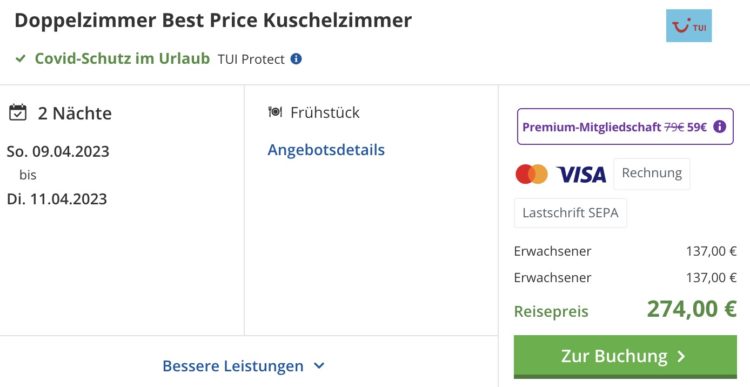The height and width of the screenshot is (387, 750).
Task: Expand Bessere Leistungen chevron
Action: (319, 366)
